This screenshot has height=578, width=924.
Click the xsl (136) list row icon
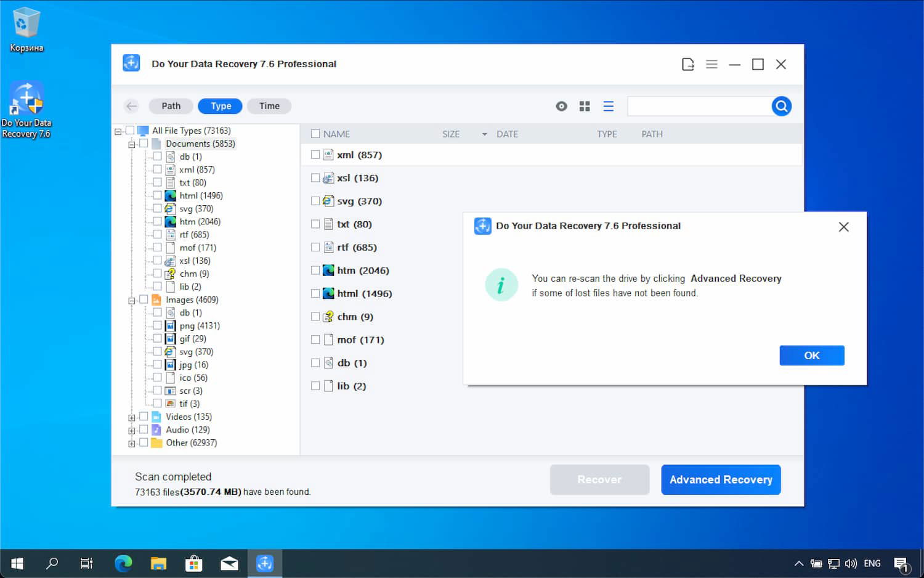[x=328, y=178]
